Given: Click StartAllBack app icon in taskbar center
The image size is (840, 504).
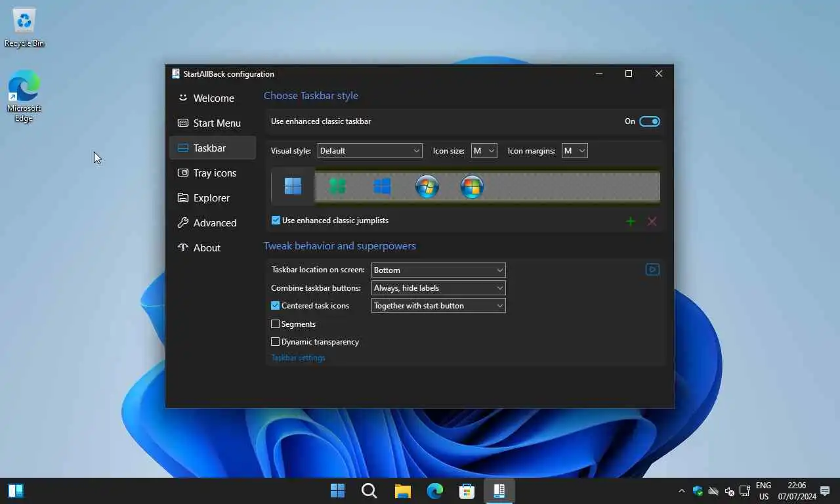Looking at the screenshot, I should click(499, 491).
